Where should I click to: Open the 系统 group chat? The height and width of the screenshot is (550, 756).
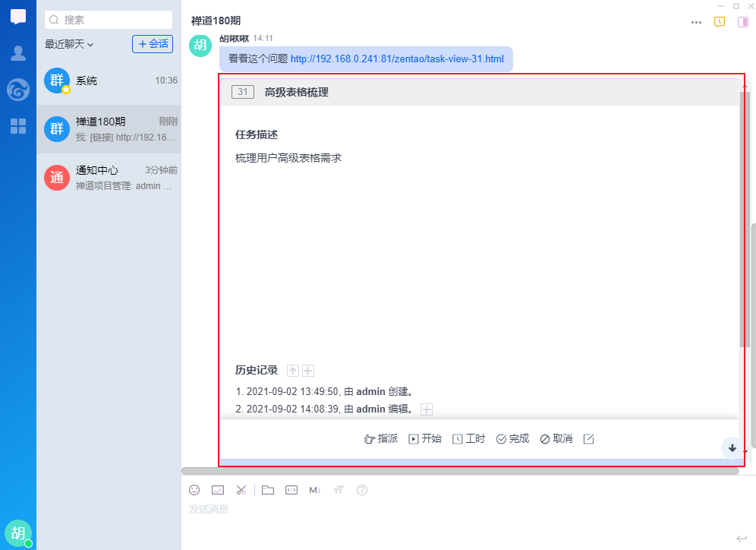(109, 81)
